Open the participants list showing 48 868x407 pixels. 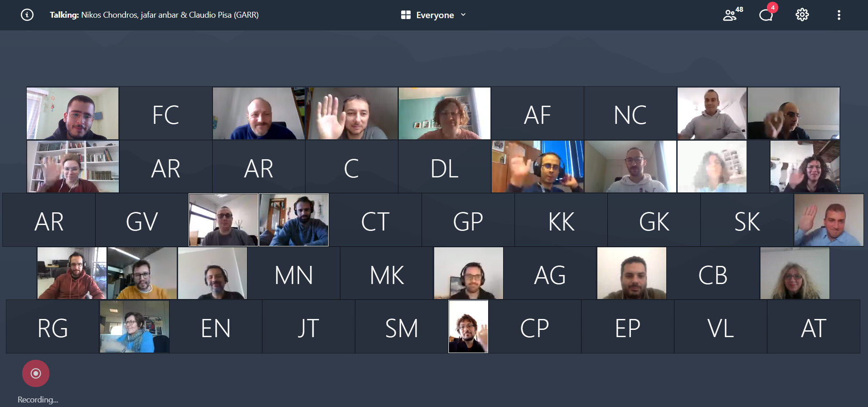732,15
